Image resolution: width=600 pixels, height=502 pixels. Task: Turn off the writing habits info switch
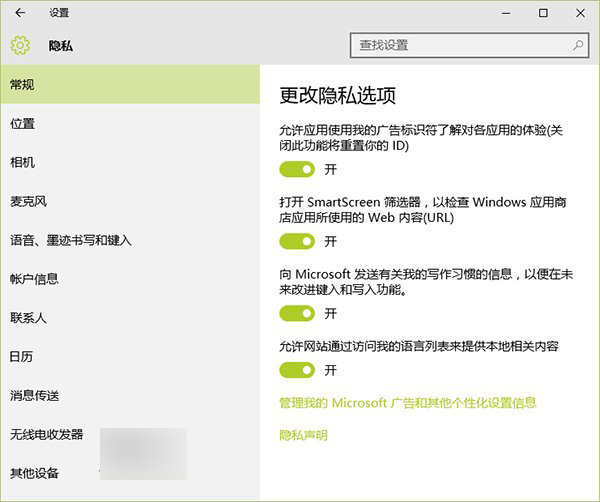coord(297,313)
